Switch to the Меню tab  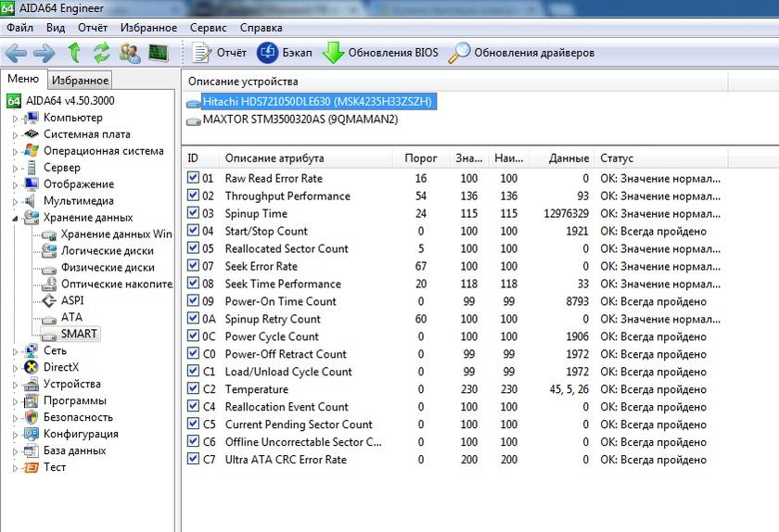(23, 79)
